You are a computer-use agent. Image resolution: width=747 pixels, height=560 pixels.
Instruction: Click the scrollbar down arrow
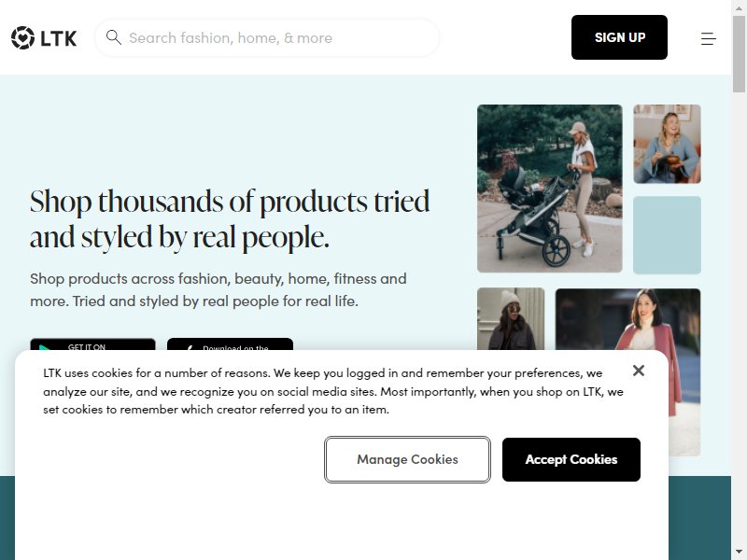pyautogui.click(x=739, y=553)
